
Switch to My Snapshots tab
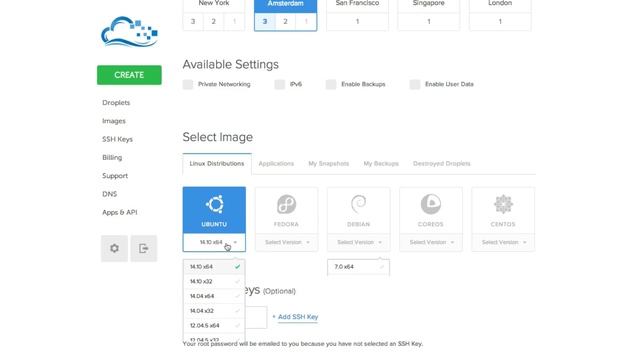click(x=329, y=164)
